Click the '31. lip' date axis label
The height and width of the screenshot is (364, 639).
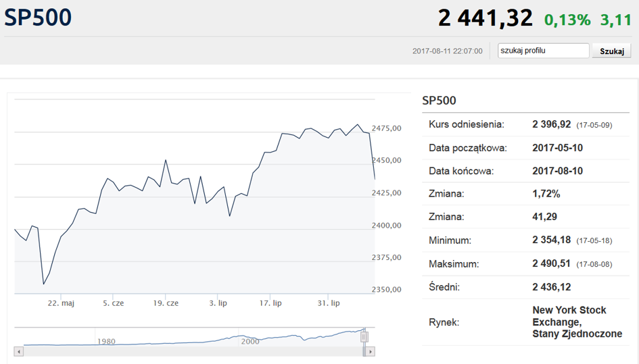(x=329, y=303)
